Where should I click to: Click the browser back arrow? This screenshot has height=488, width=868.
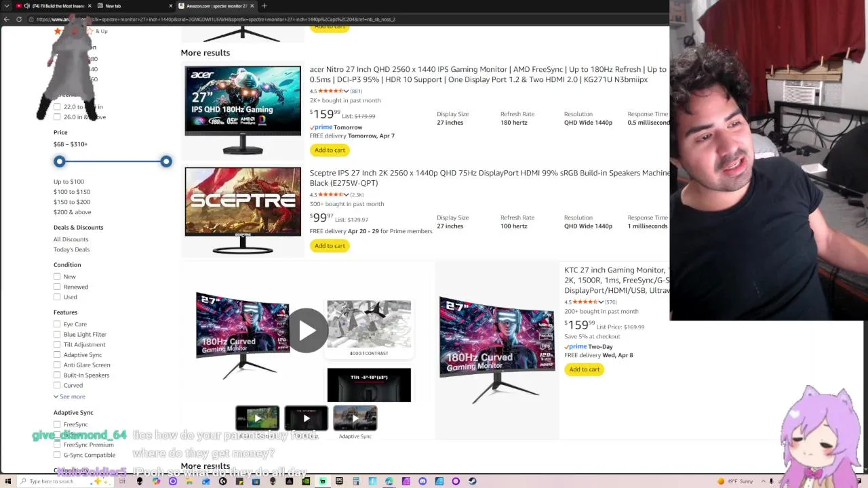click(7, 19)
